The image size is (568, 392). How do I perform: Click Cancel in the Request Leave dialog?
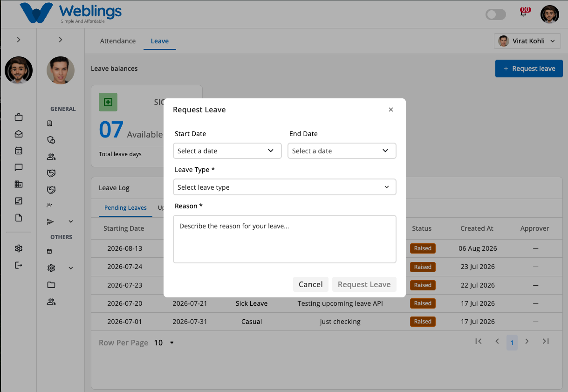pos(311,284)
